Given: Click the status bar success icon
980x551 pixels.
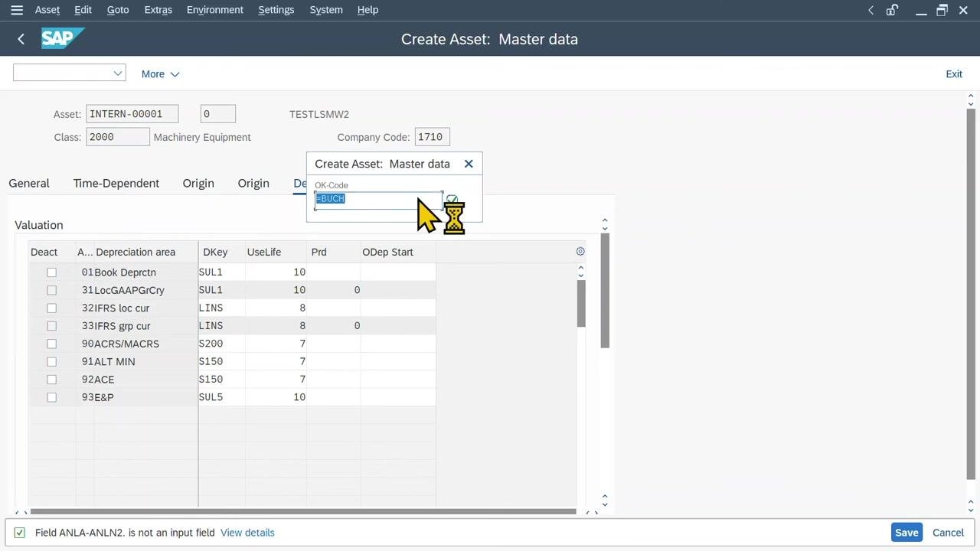Looking at the screenshot, I should (20, 533).
